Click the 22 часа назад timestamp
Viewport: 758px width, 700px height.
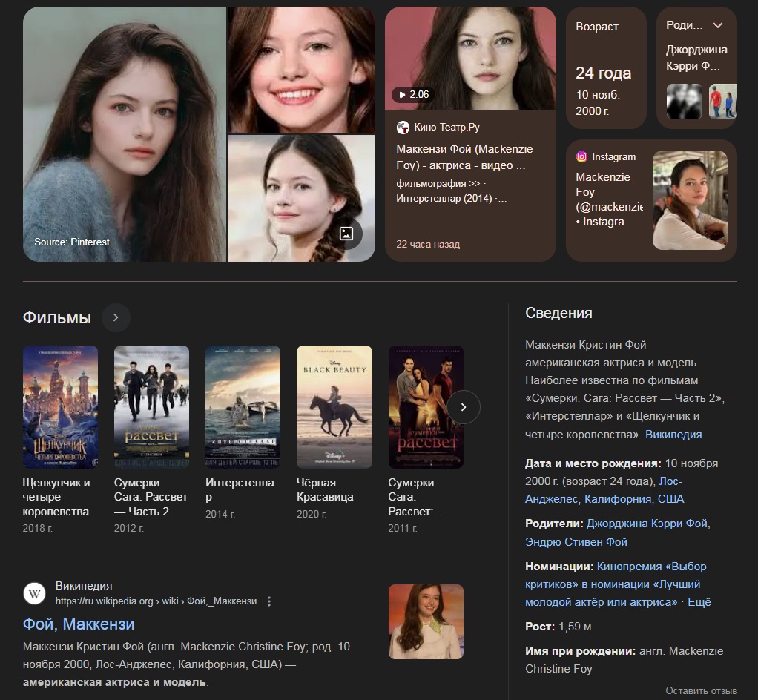tap(428, 245)
